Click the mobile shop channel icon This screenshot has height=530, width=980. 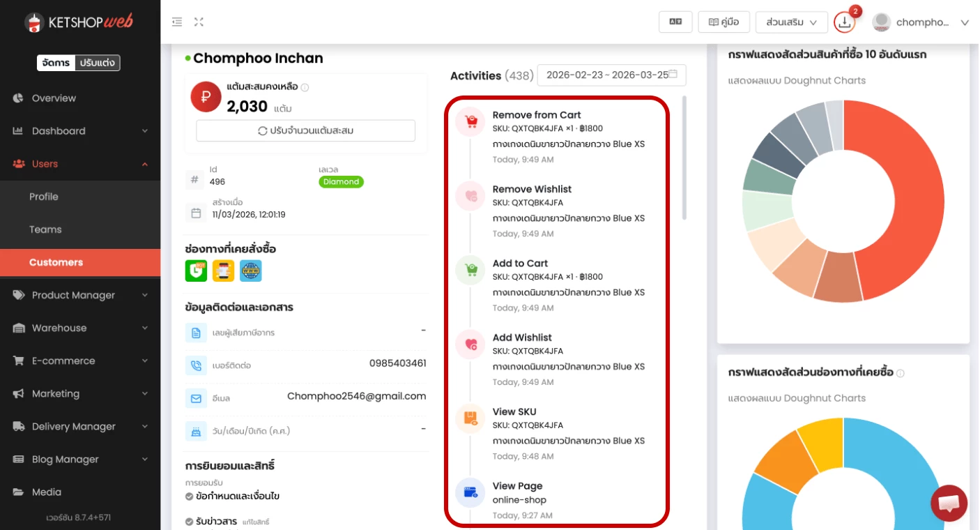click(223, 271)
